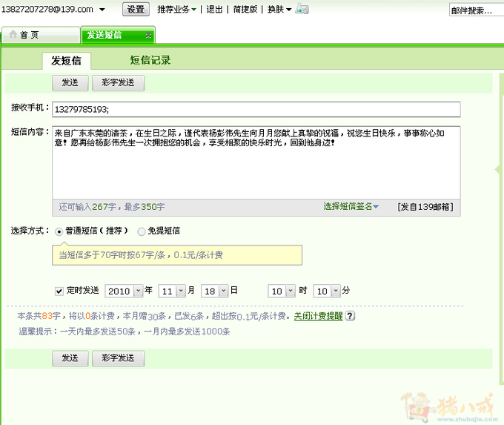Open the day 18 dropdown
The image size is (504, 425).
point(214,291)
